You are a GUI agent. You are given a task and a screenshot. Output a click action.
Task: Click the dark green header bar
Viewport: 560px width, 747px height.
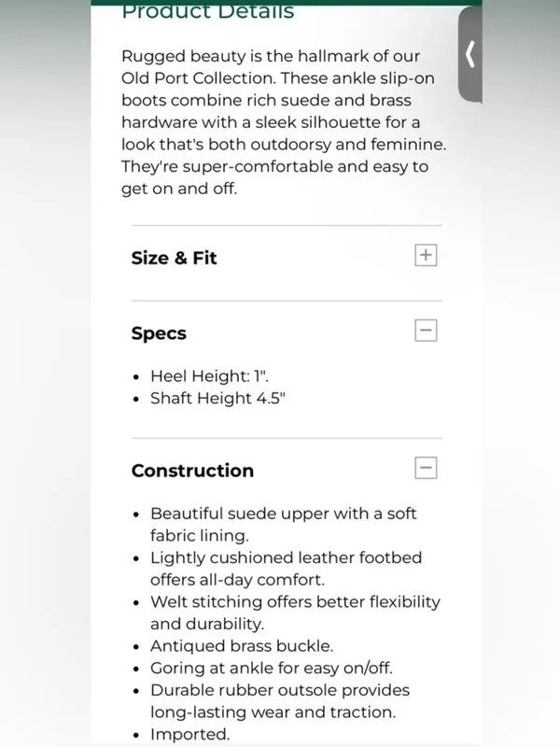[287, 3]
